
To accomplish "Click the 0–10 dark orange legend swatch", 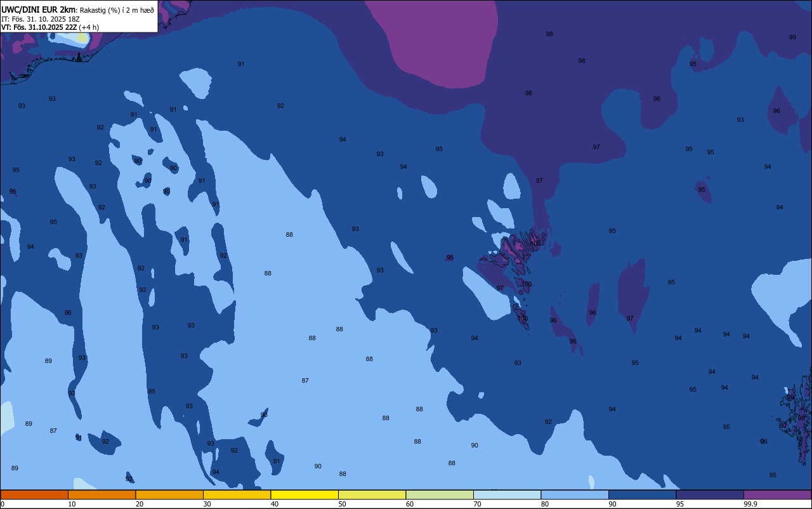I will 34,494.
